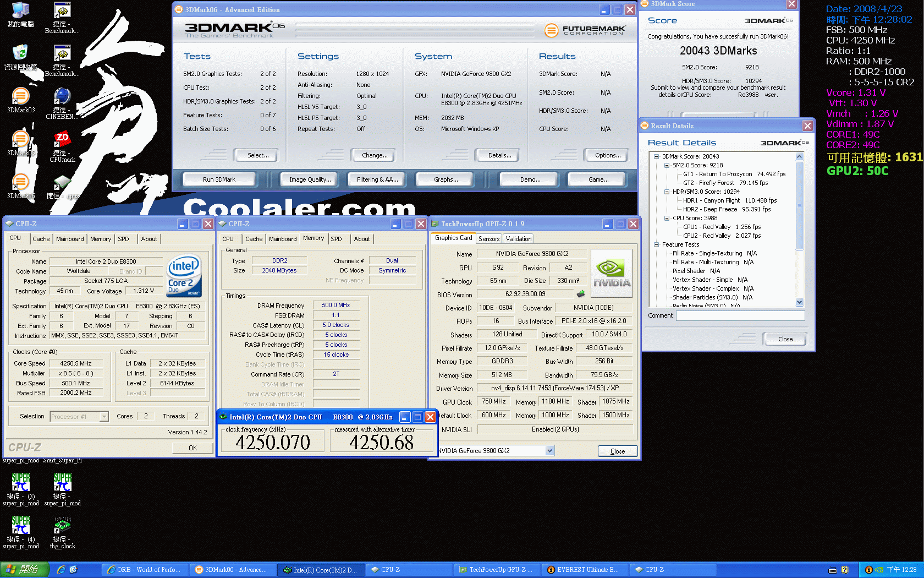
Task: Collapse the SM2.0 Score tree node
Action: tap(667, 165)
